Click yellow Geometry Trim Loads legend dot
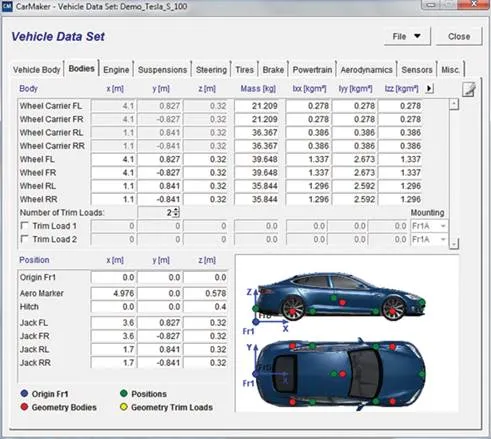 click(x=124, y=407)
